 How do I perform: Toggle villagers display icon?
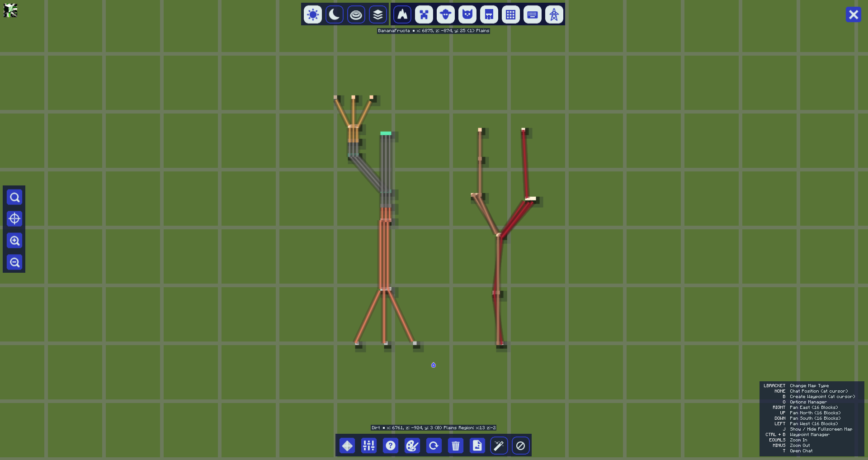489,14
